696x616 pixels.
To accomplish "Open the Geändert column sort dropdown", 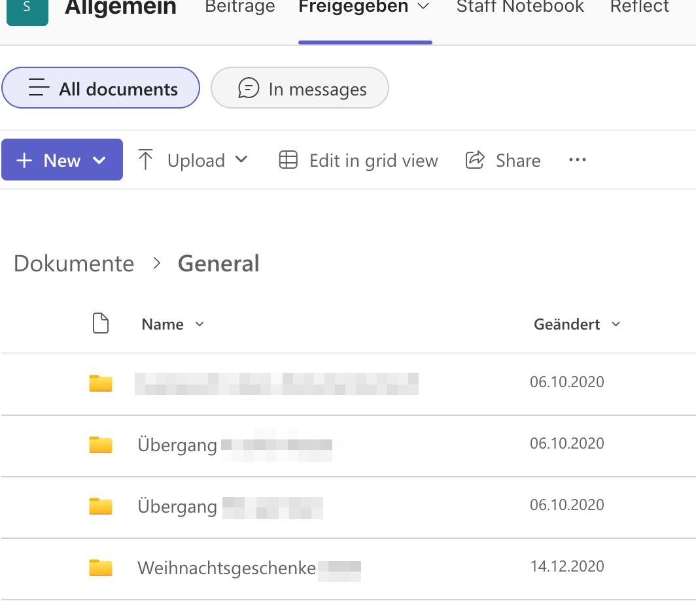I will click(x=616, y=324).
